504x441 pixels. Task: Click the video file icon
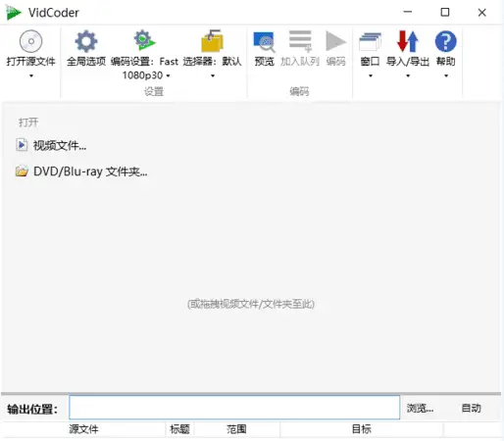tap(22, 145)
